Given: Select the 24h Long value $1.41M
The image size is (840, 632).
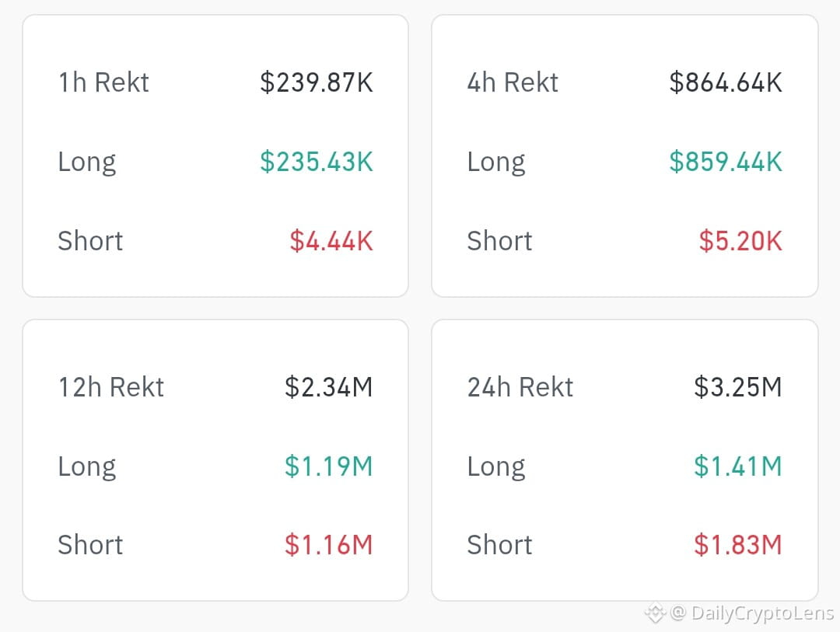Looking at the screenshot, I should (x=738, y=466).
